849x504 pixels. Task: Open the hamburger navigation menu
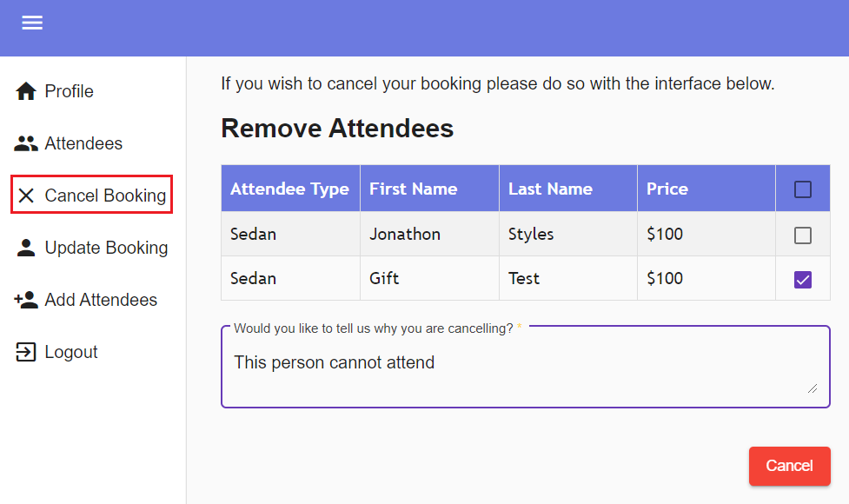pyautogui.click(x=32, y=23)
